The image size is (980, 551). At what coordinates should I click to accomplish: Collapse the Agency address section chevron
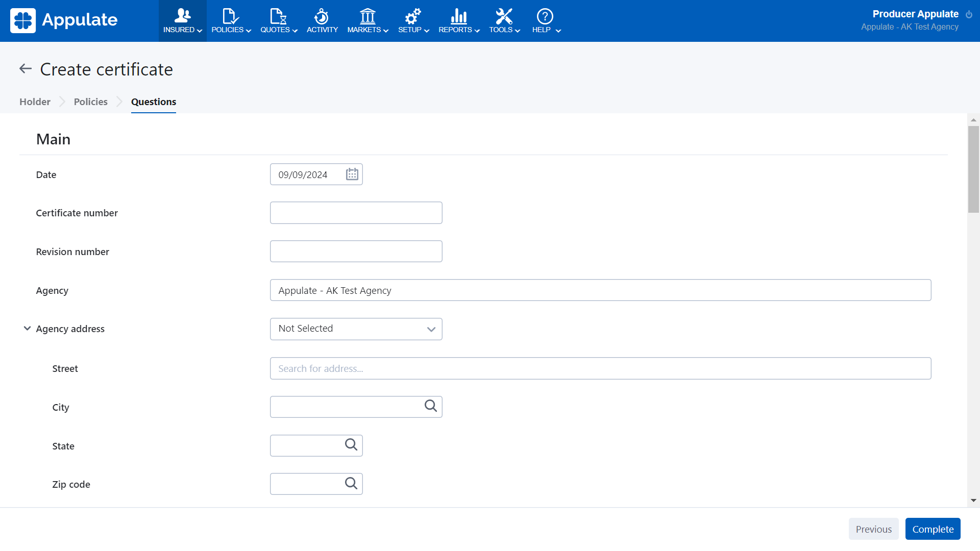click(x=27, y=329)
